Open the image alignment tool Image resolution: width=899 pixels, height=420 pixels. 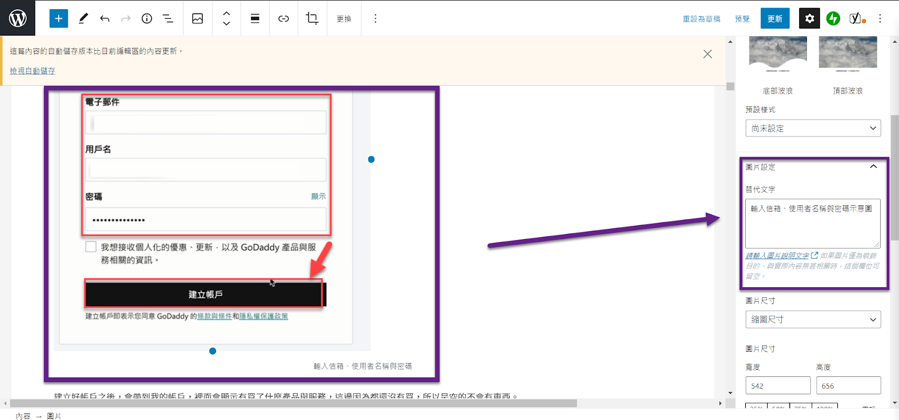(x=255, y=18)
